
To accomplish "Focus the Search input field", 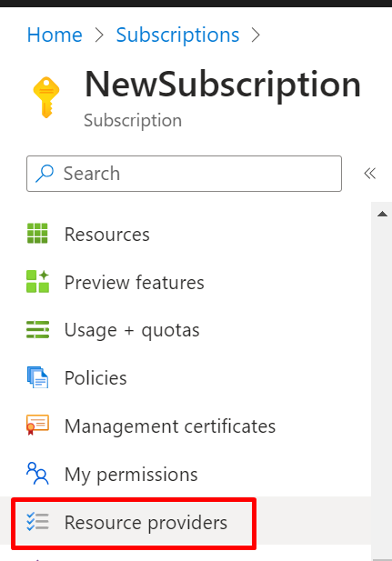I will 184,174.
